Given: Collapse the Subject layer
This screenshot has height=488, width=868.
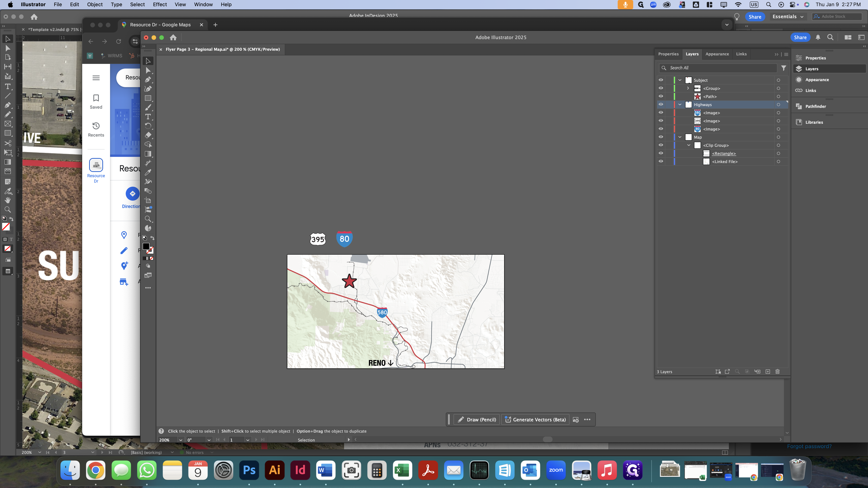Looking at the screenshot, I should coord(680,80).
